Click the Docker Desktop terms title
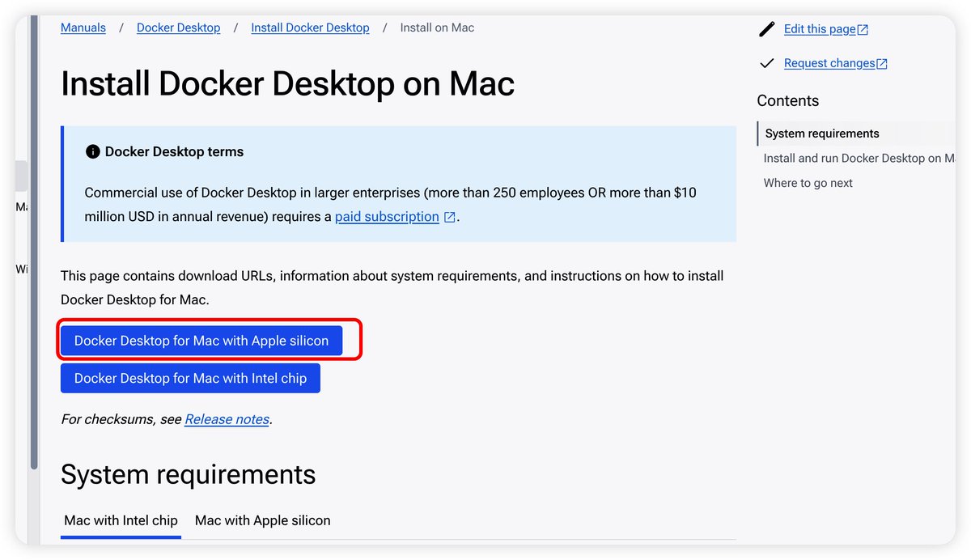This screenshot has height=560, width=971. tap(174, 151)
